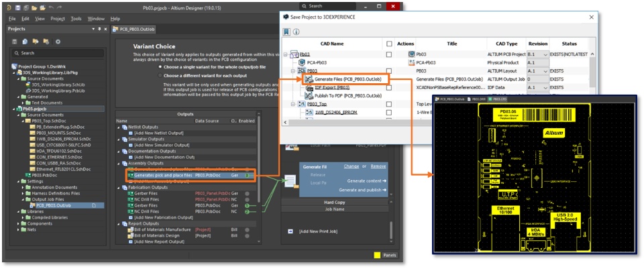Viewport: 644px width, 269px height.
Task: Click the Redo arrow in title bar
Action: [x=60, y=7]
